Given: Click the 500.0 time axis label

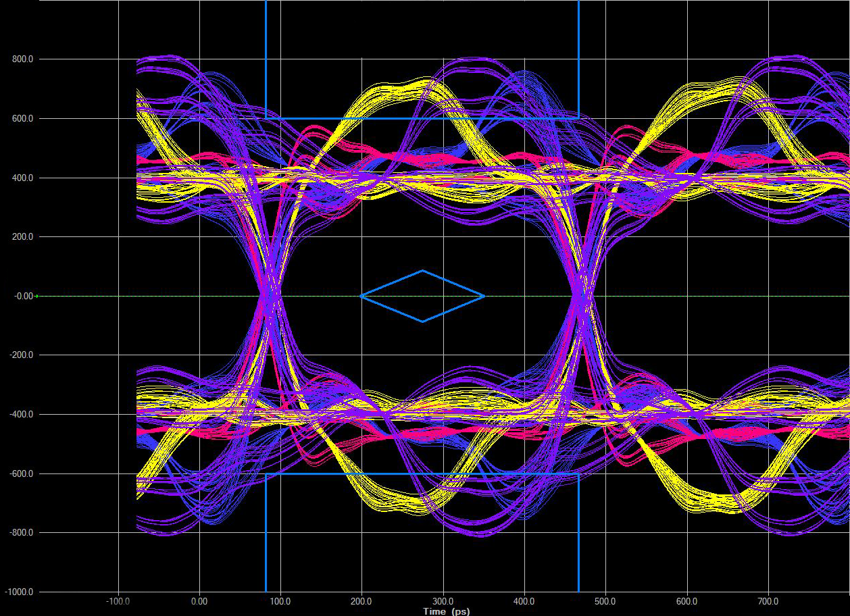Looking at the screenshot, I should tap(605, 600).
